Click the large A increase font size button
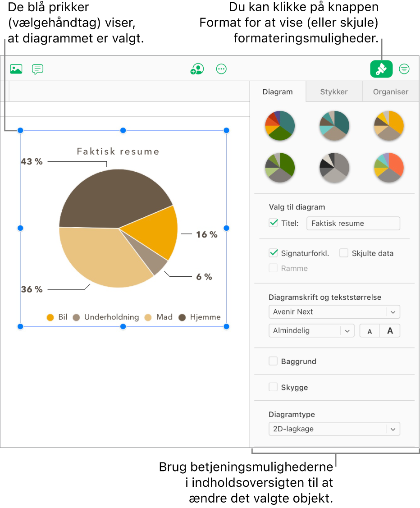Screen dimensions: 420x508 [390, 331]
